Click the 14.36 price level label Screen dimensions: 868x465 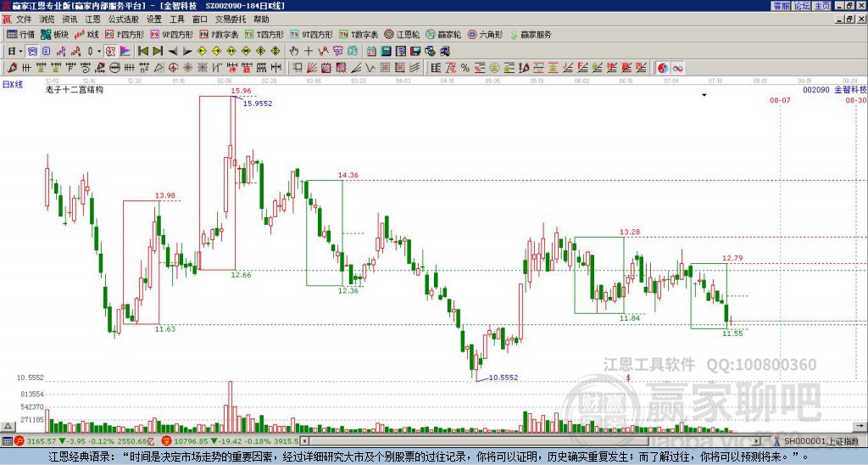(x=348, y=175)
